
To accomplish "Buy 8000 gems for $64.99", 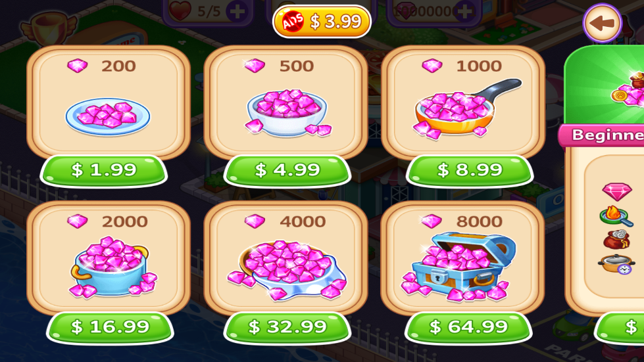I will click(468, 327).
